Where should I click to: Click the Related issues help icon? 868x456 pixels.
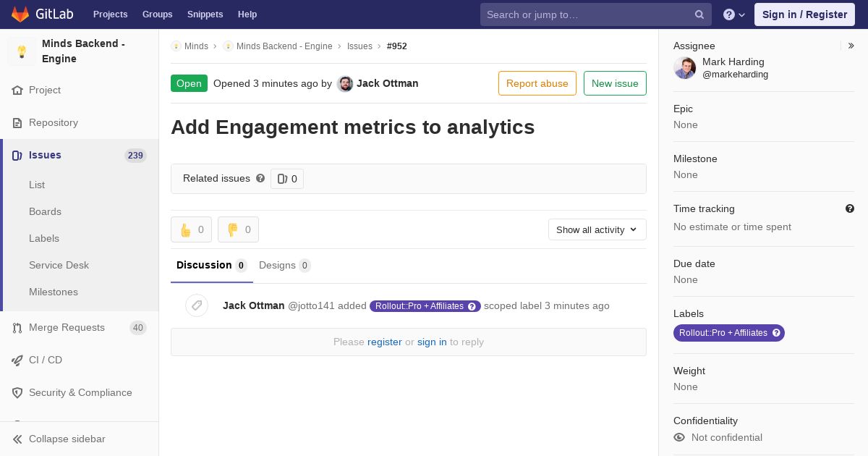(260, 178)
